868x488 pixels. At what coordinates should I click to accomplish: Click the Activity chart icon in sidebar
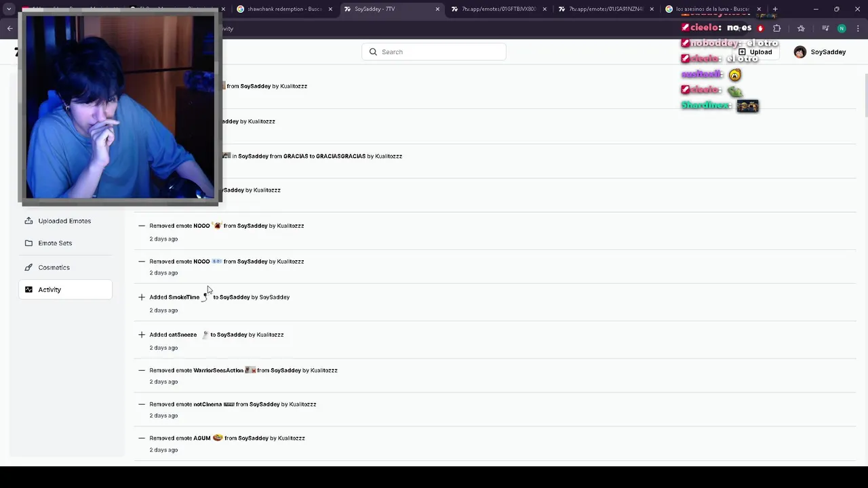coord(28,289)
